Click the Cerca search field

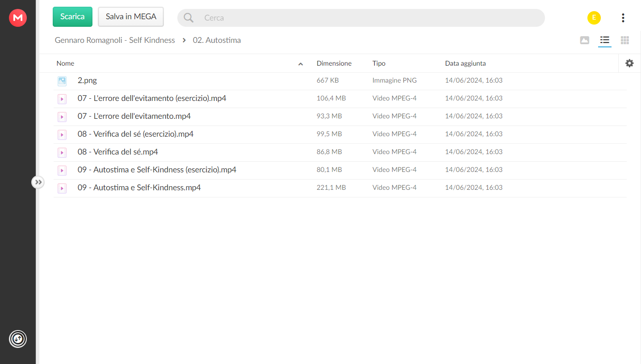[x=361, y=18]
